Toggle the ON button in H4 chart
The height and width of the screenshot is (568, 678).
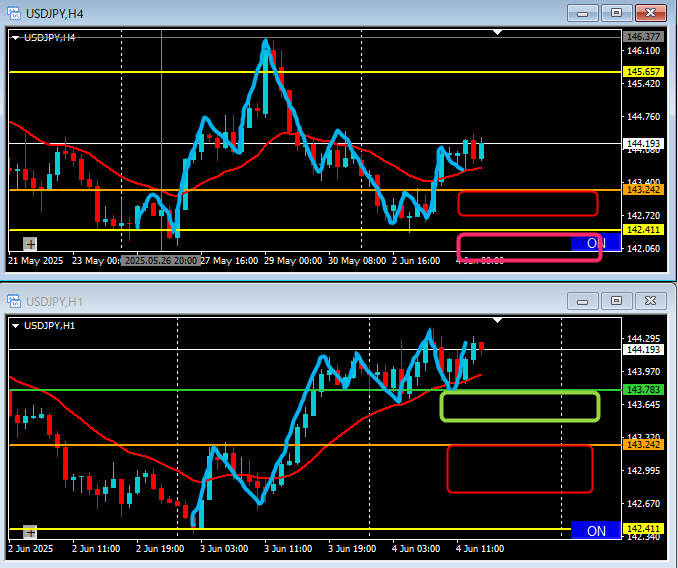(x=596, y=243)
